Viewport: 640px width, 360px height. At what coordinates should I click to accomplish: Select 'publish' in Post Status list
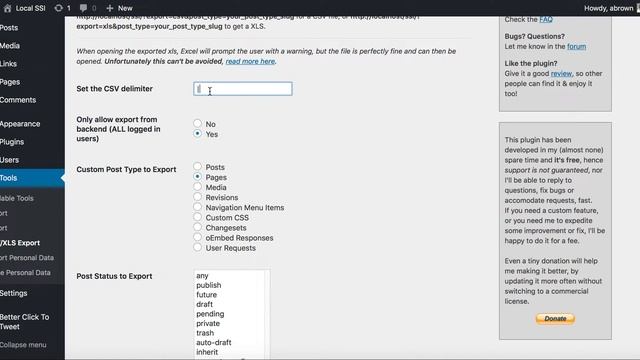tap(209, 285)
